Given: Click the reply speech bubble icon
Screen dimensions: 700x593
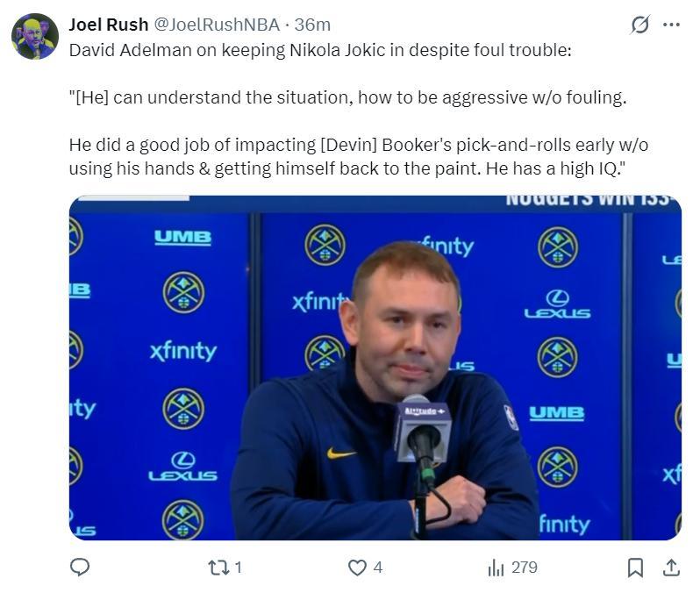Looking at the screenshot, I should [x=80, y=568].
